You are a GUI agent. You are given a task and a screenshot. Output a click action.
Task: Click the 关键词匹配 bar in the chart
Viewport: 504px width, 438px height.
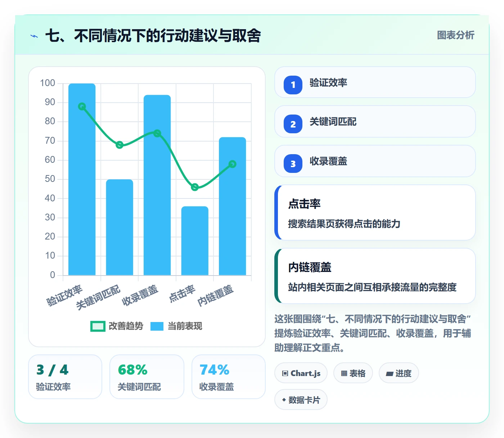[120, 227]
